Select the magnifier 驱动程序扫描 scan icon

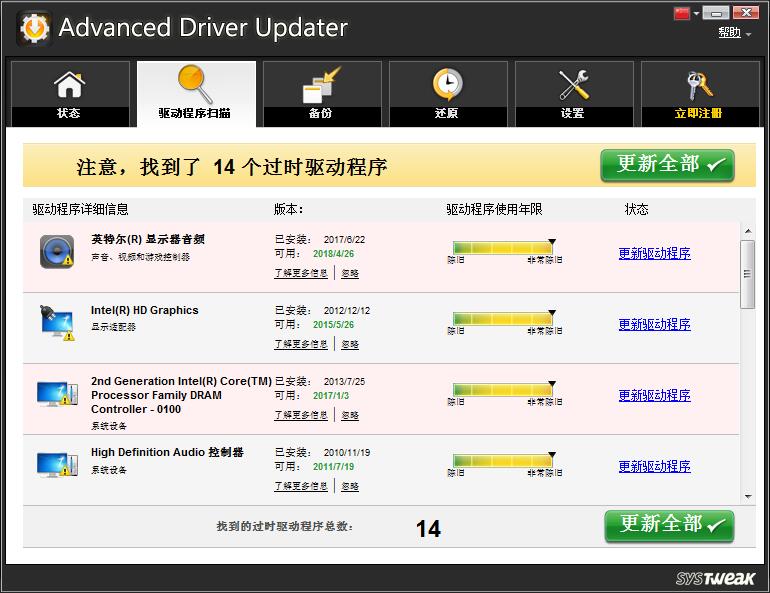[195, 84]
